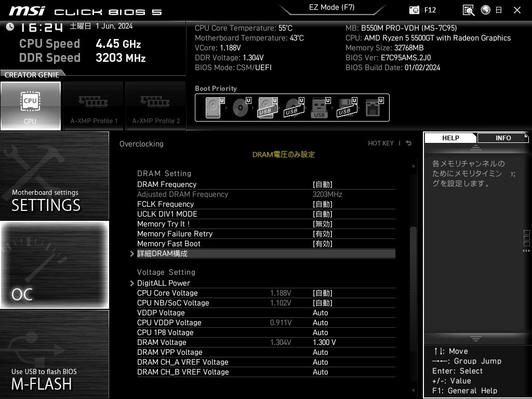Enable A-XMP Profile 1

pos(94,106)
